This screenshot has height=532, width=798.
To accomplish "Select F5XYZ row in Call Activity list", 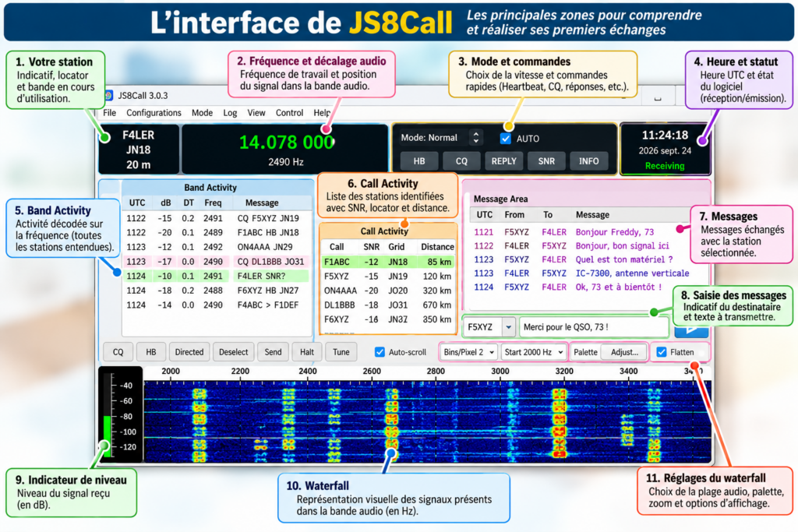I will click(388, 277).
